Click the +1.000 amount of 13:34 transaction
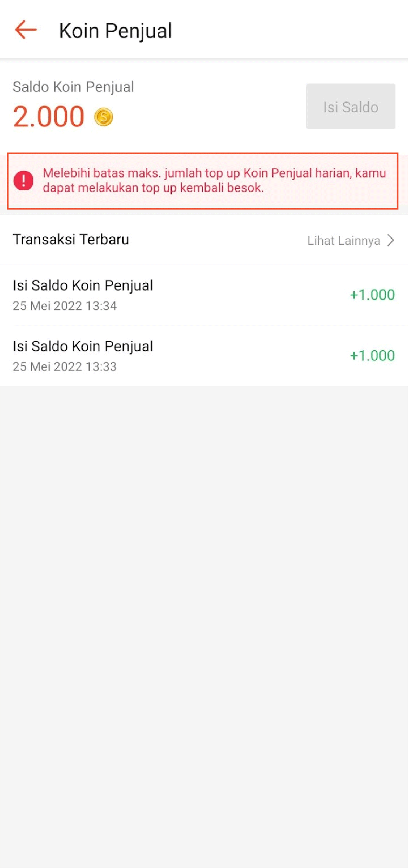The image size is (408, 868). click(372, 295)
